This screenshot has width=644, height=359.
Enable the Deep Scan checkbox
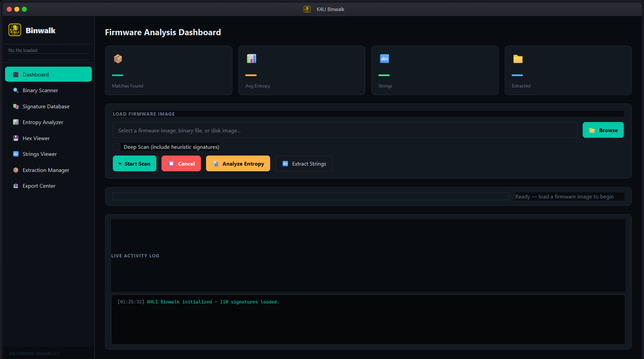[x=117, y=147]
